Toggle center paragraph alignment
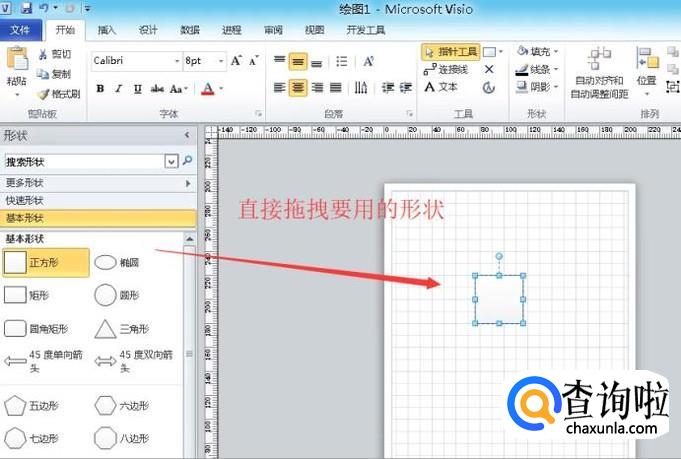 click(298, 88)
